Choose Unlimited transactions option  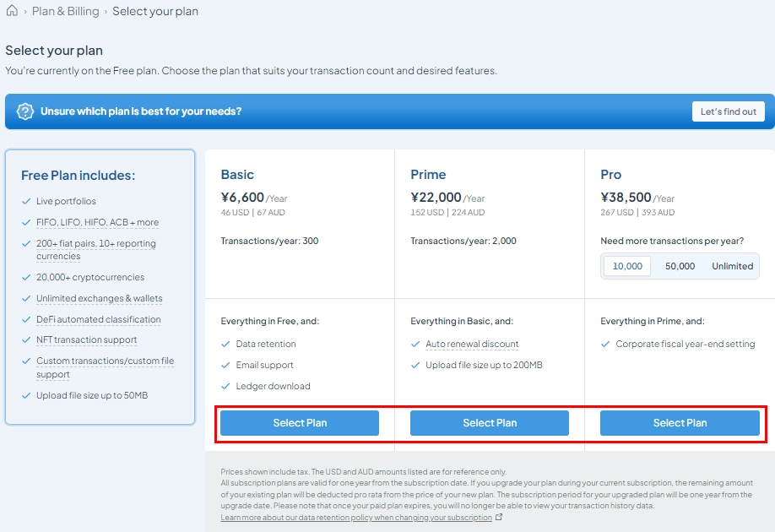tap(733, 266)
